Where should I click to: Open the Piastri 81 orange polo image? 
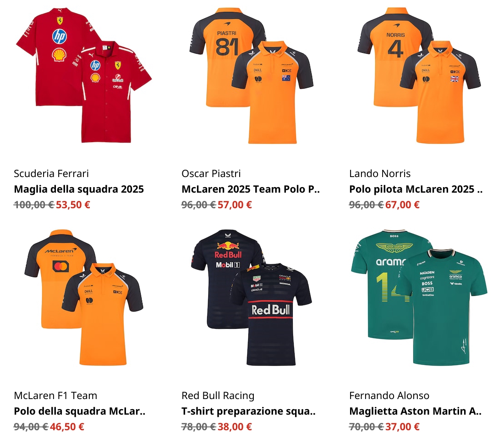click(252, 75)
